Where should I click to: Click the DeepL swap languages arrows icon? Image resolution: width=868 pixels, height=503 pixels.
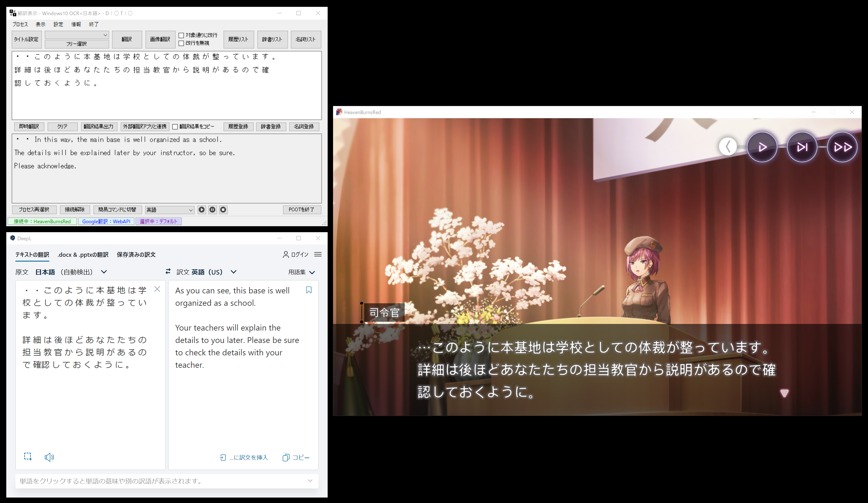pyautogui.click(x=168, y=272)
